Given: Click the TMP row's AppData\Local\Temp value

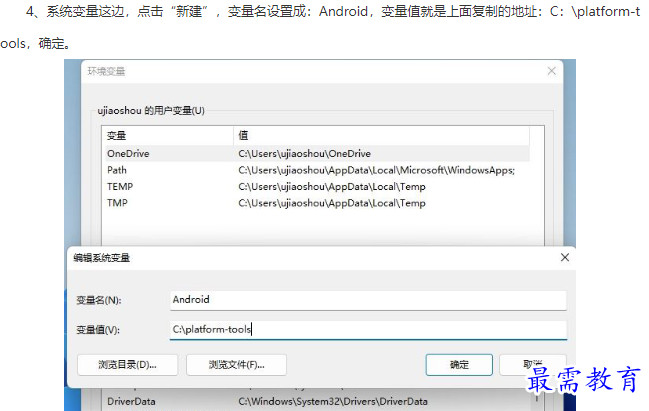Looking at the screenshot, I should pyautogui.click(x=332, y=203).
